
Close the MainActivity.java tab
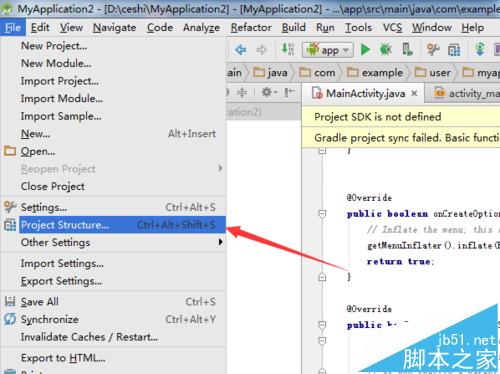(414, 93)
